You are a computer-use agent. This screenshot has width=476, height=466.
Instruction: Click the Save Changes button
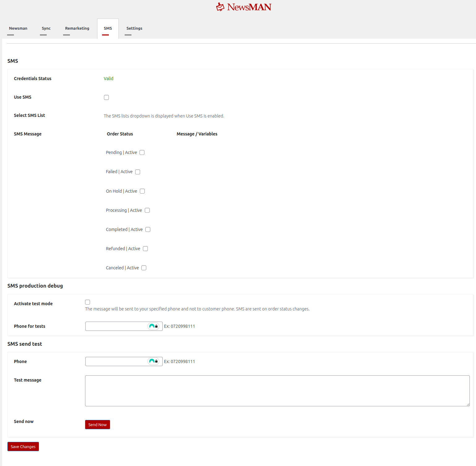[x=23, y=447]
